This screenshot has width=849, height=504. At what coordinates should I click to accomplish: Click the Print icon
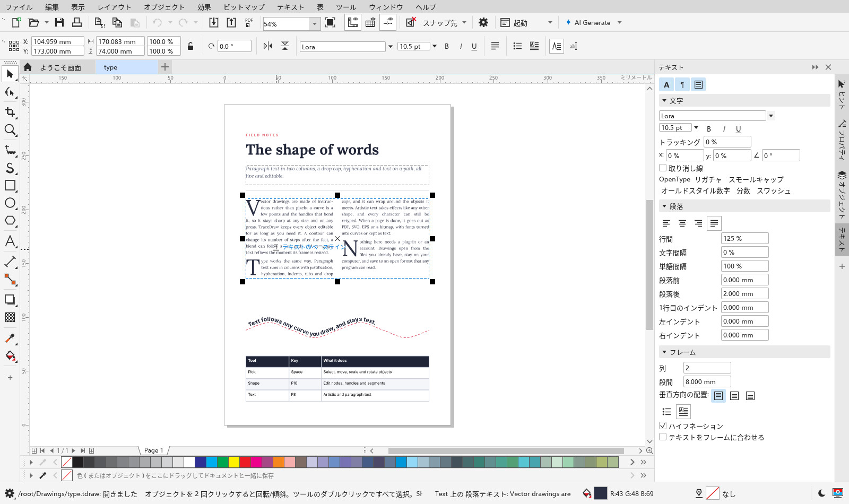click(x=77, y=22)
